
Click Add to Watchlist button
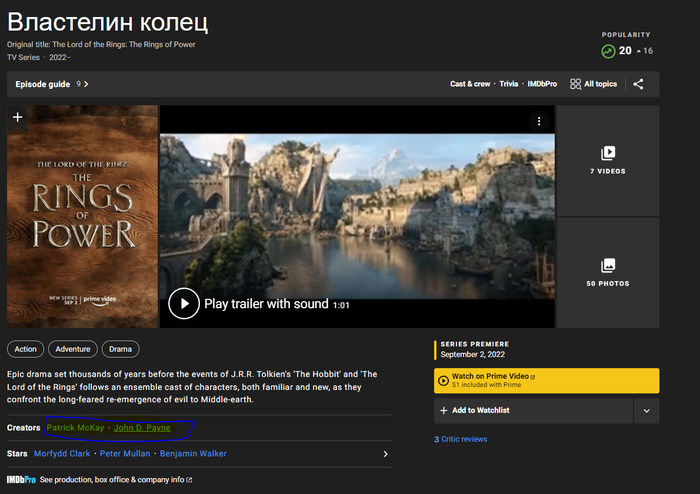coord(533,411)
